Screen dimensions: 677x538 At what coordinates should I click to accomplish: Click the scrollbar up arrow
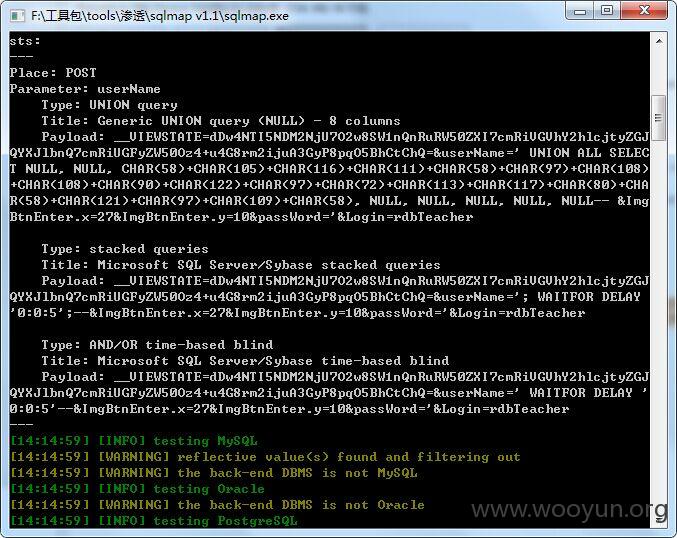(x=659, y=41)
